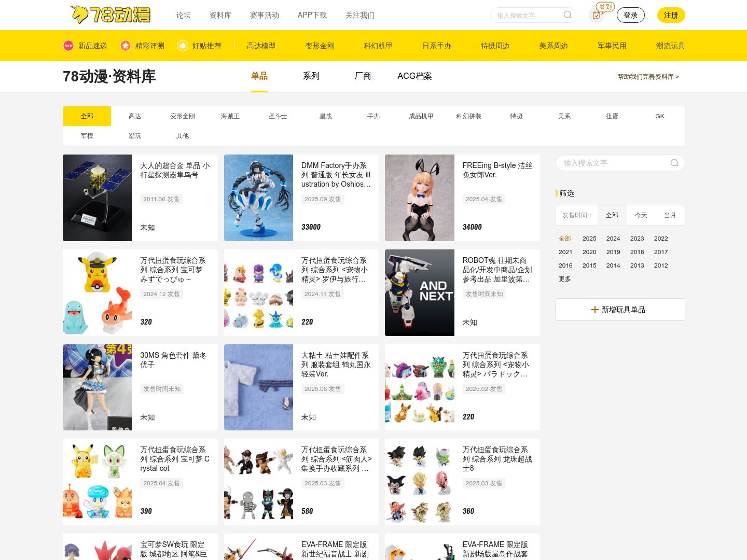This screenshot has height=560, width=747.
Task: Filter by 成品机甲 category
Action: [x=421, y=116]
